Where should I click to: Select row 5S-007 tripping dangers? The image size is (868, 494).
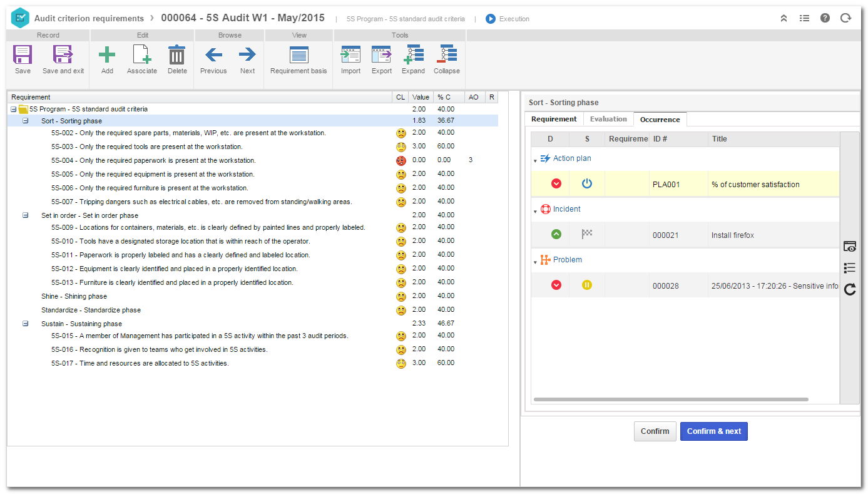253,202
